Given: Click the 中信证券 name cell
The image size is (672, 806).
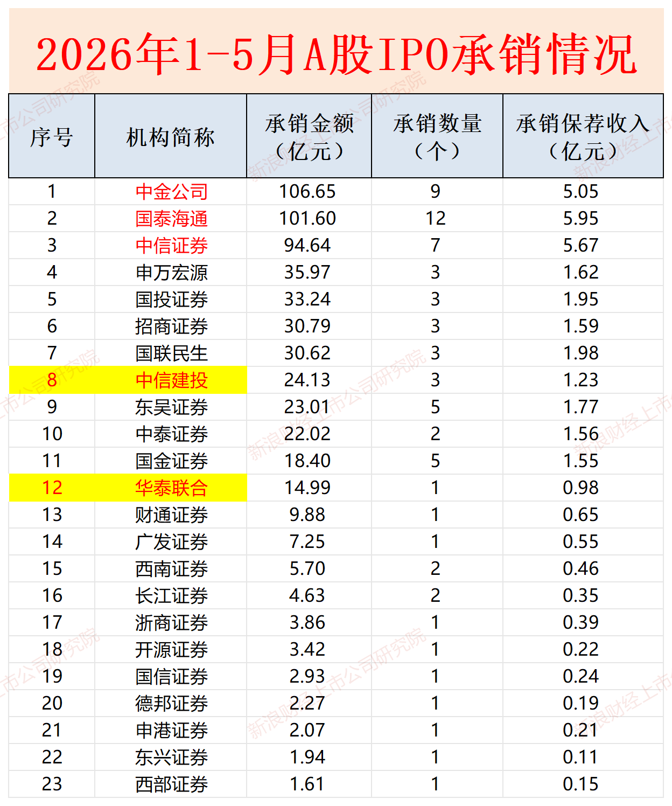Looking at the screenshot, I should pyautogui.click(x=171, y=246).
